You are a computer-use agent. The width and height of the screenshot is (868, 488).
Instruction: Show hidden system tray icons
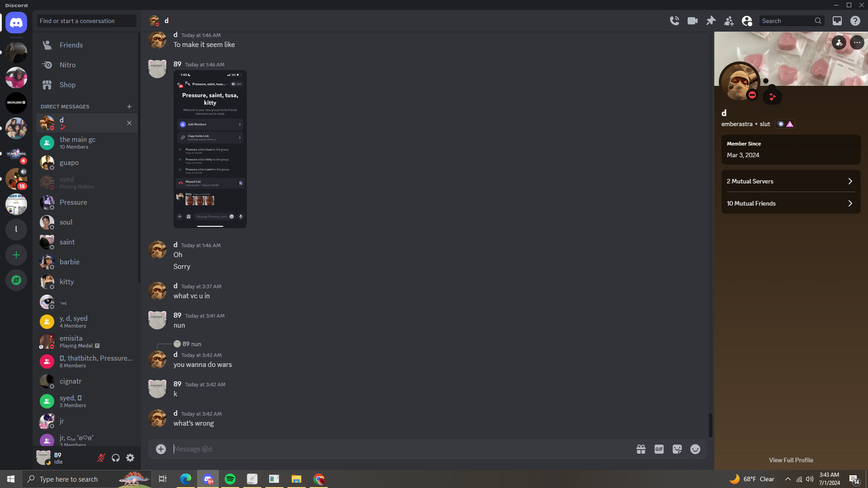[788, 479]
